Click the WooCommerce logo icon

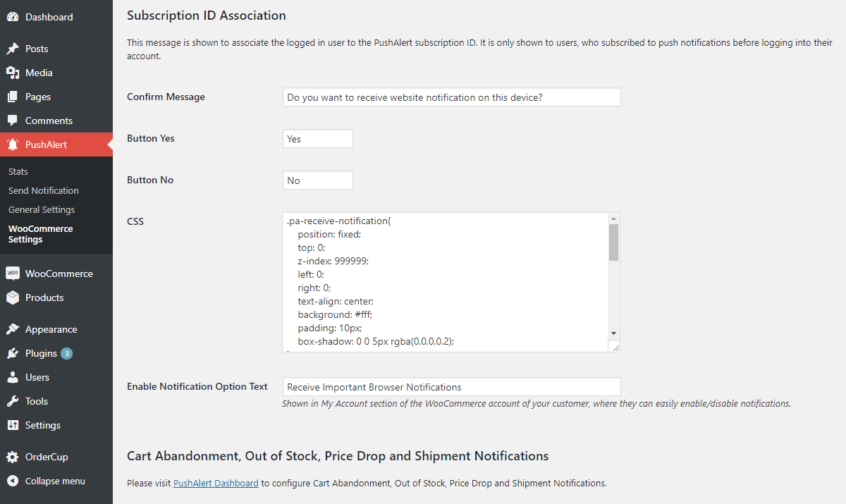pos(13,273)
